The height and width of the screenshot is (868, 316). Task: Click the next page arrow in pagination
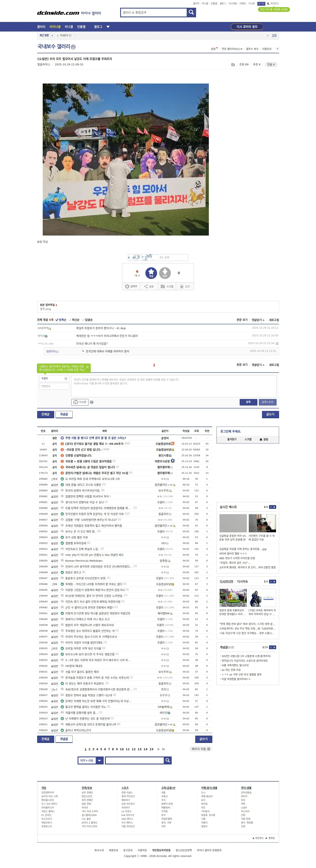pos(159,749)
